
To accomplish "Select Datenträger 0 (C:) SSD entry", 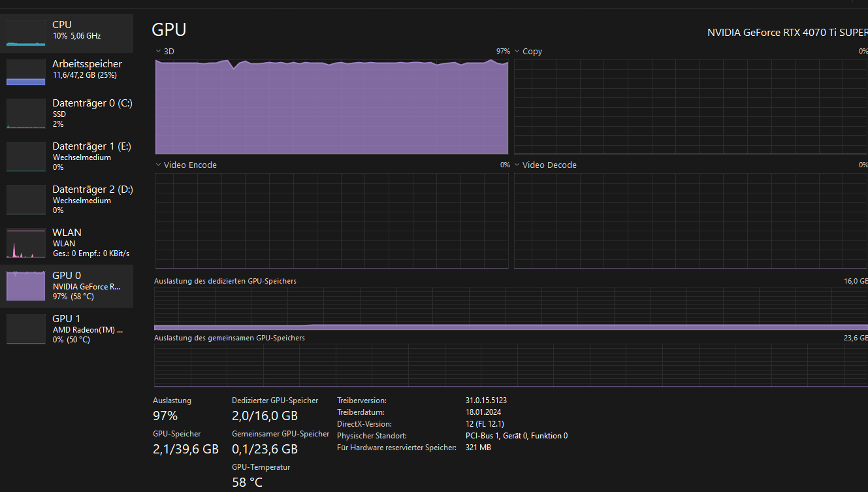I will pos(67,113).
